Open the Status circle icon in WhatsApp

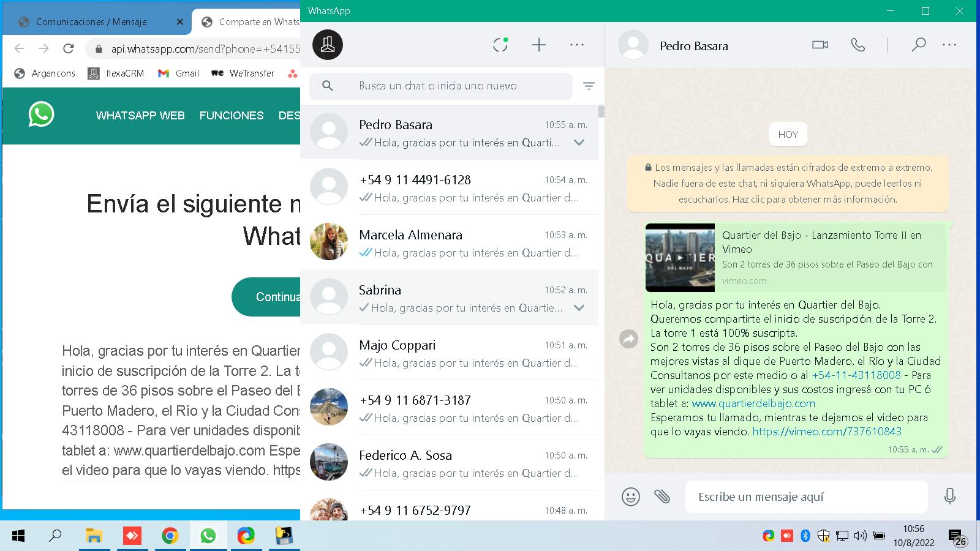[x=500, y=45]
